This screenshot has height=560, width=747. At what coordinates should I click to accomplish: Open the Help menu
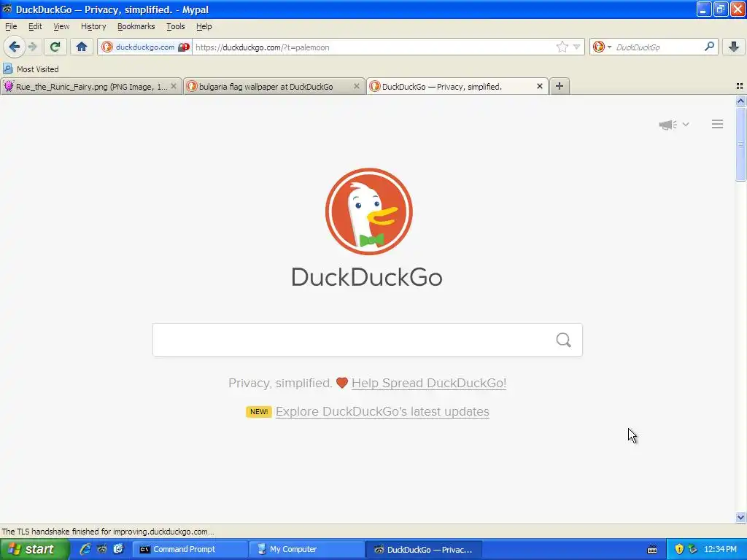[x=204, y=26]
